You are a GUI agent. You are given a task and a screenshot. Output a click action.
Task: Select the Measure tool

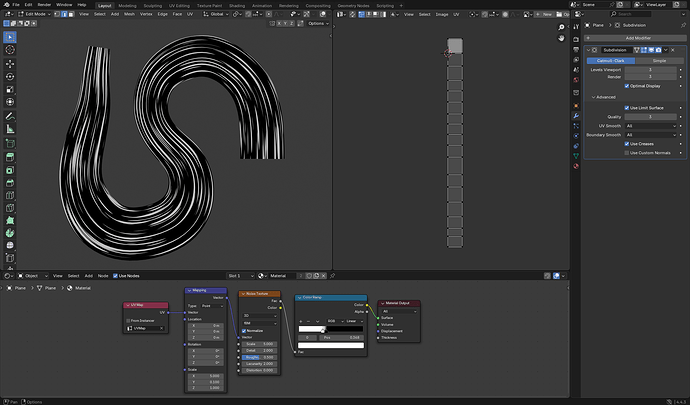tap(10, 129)
